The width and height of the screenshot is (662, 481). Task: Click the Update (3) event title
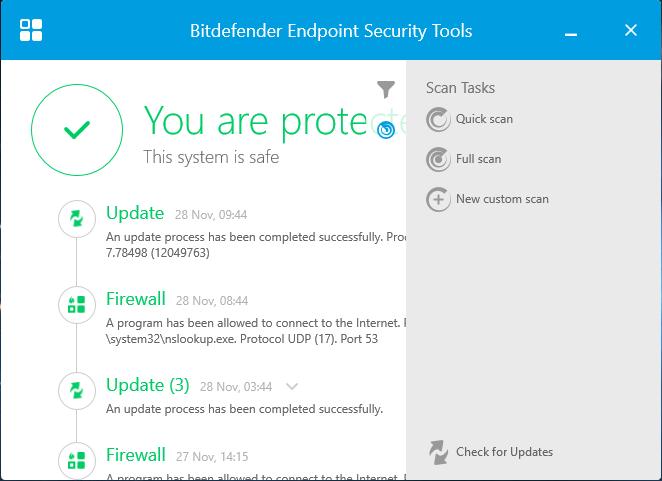pos(148,385)
